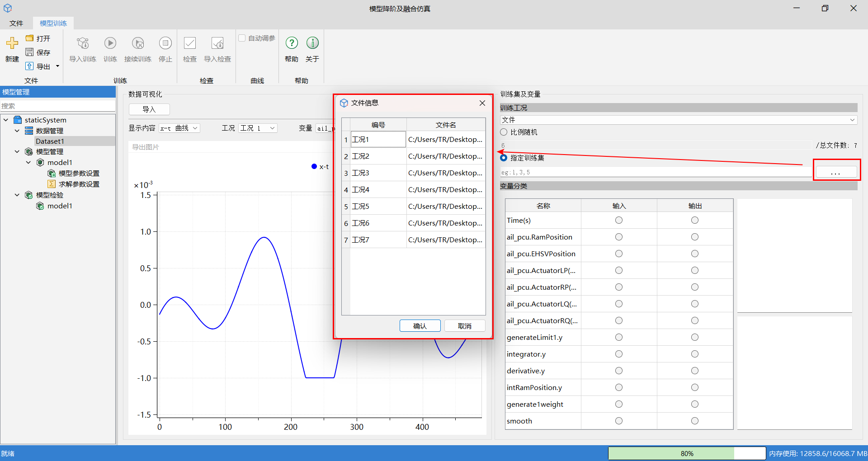
Task: Click the 80% memory progress bar
Action: coord(687,453)
